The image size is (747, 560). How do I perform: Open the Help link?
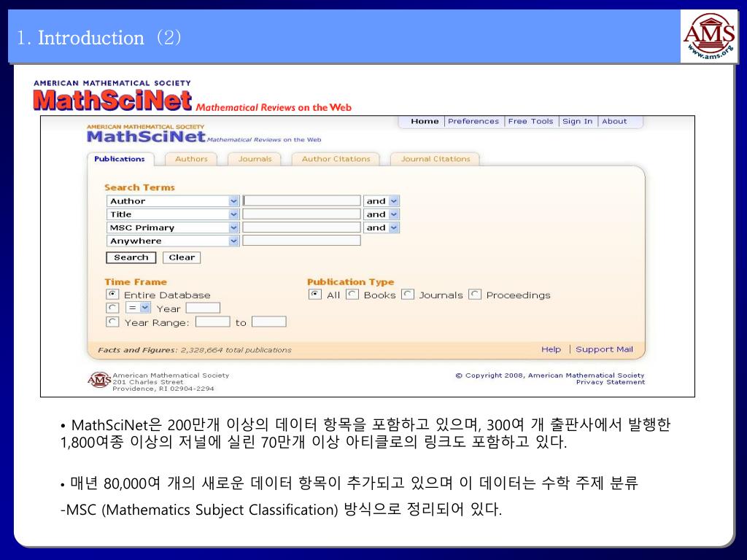pos(551,349)
